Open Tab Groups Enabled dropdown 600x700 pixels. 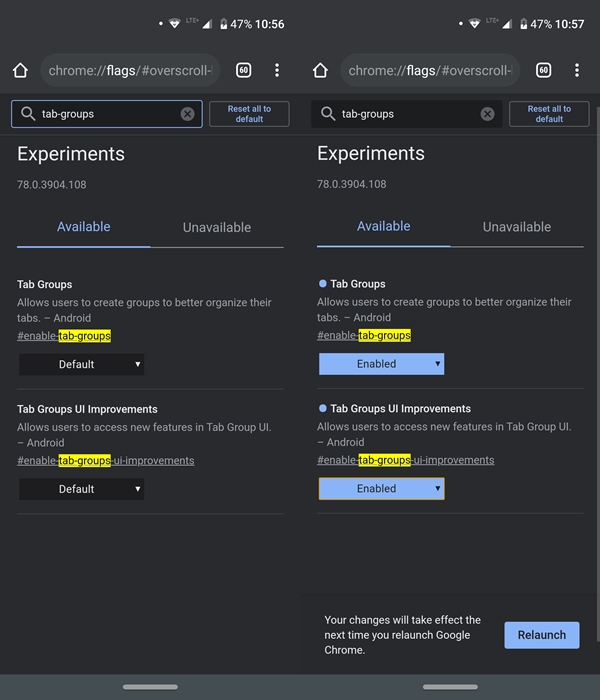pos(381,364)
